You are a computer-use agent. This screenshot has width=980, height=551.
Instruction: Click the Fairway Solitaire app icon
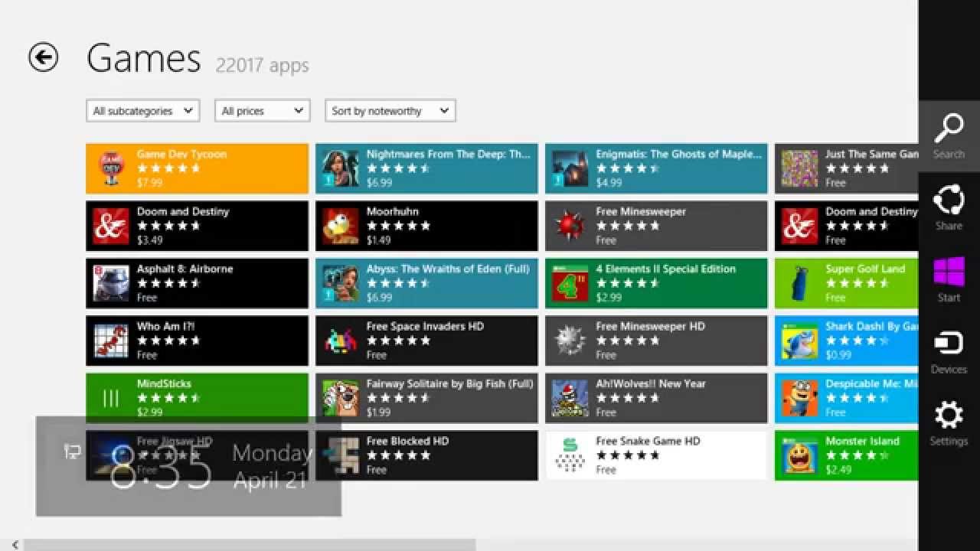(x=341, y=398)
